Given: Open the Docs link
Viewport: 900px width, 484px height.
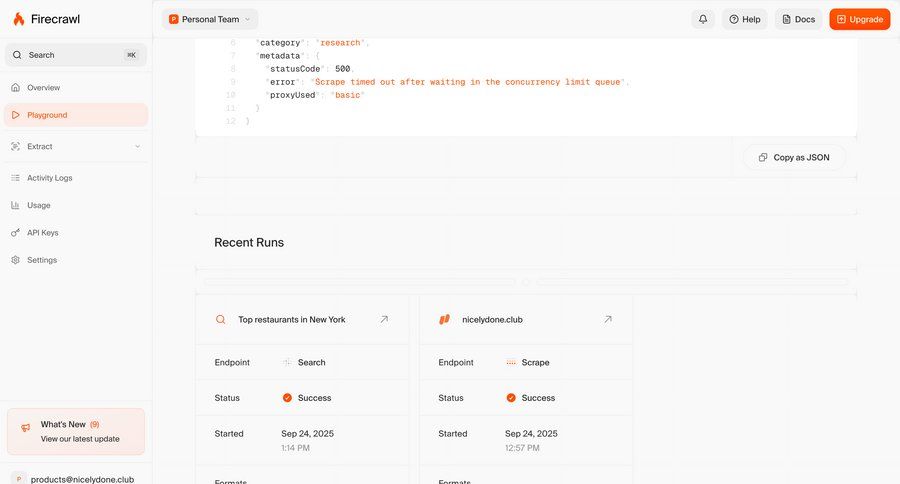Looking at the screenshot, I should [798, 19].
